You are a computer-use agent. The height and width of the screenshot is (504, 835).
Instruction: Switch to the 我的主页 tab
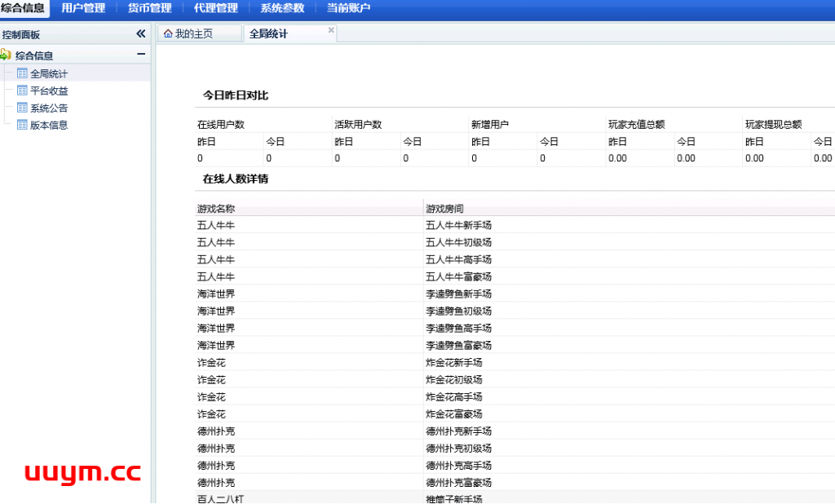pyautogui.click(x=194, y=33)
